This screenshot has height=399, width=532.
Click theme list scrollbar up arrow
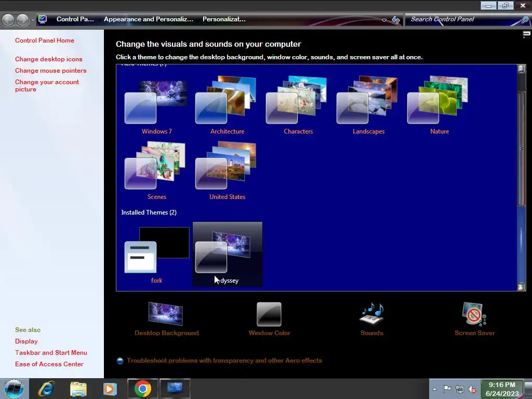521,69
